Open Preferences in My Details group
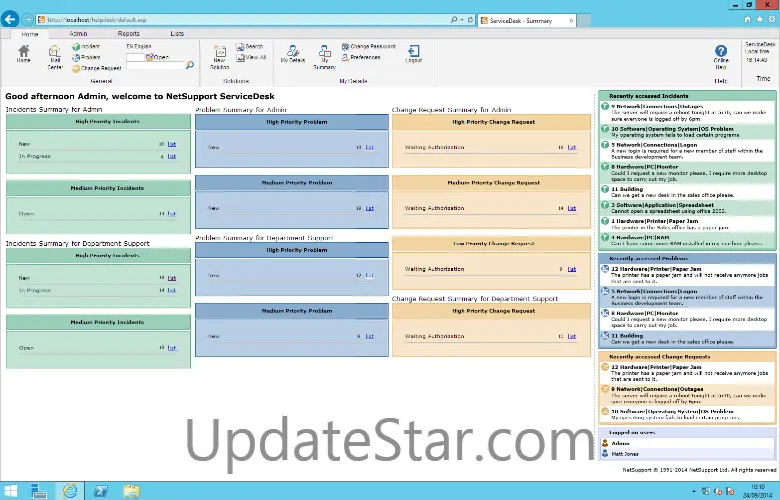This screenshot has height=500, width=780. coord(361,57)
